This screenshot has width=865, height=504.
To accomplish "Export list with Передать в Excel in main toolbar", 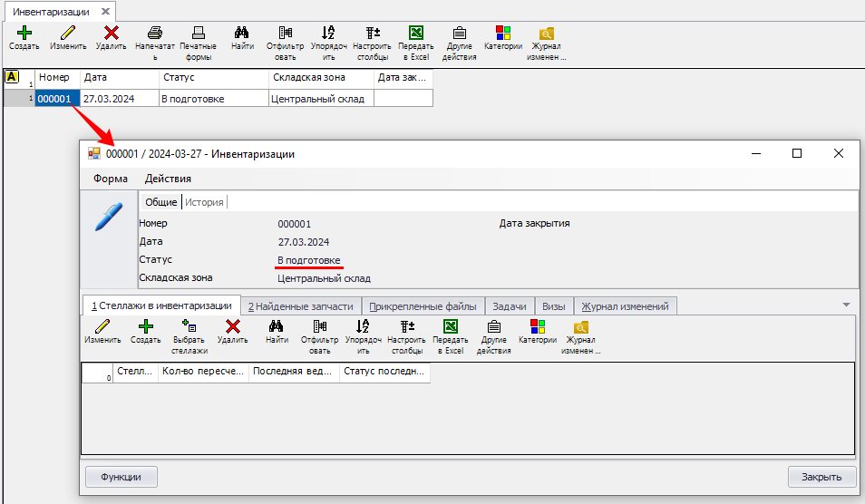I will (x=416, y=33).
